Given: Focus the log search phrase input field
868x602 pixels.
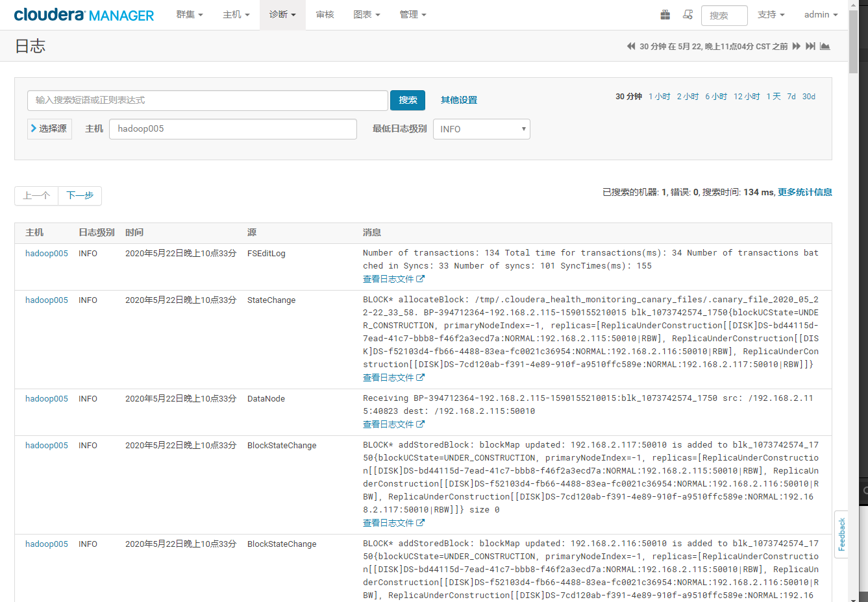Looking at the screenshot, I should tap(208, 101).
